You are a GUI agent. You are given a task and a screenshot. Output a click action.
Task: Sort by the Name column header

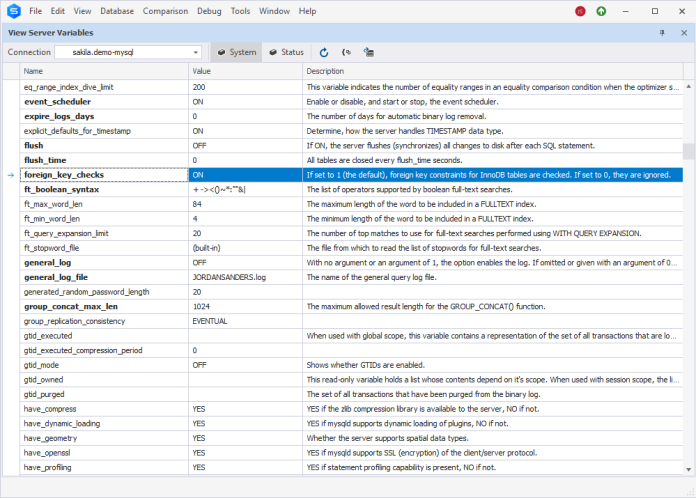[104, 71]
